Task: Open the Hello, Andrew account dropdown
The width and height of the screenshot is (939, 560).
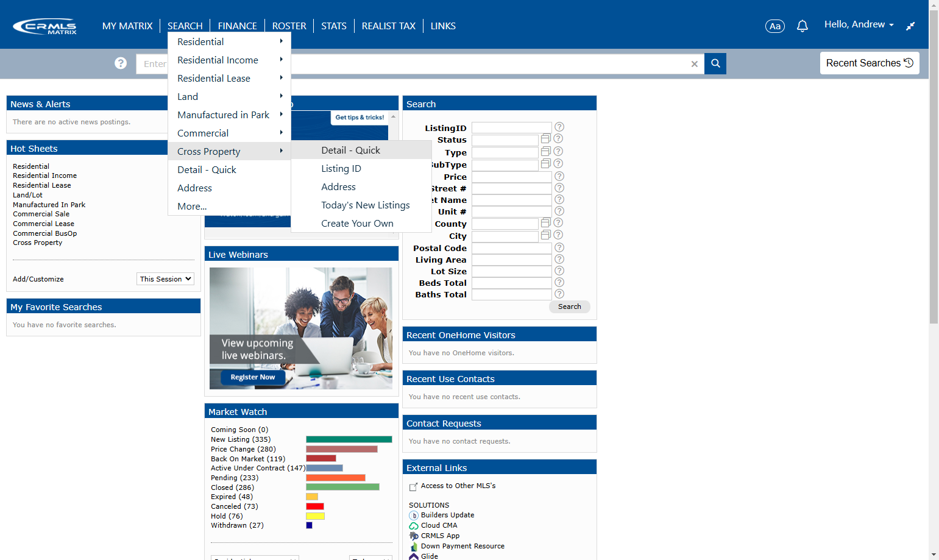Action: 859,24
